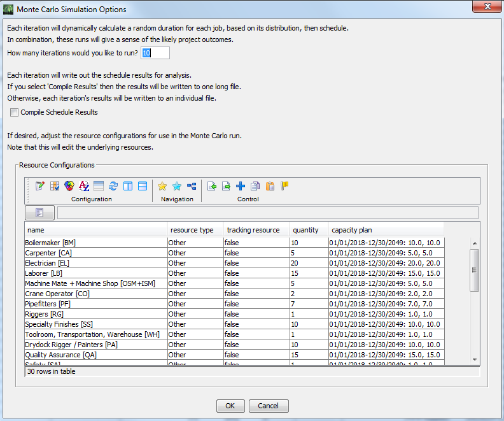The image size is (504, 421).
Task: Click Carpenter's resource type Other cell
Action: click(x=195, y=253)
